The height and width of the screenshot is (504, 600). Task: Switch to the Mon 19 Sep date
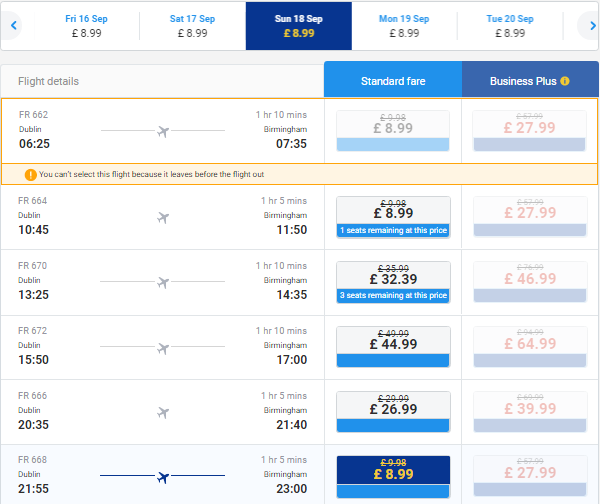click(x=404, y=26)
